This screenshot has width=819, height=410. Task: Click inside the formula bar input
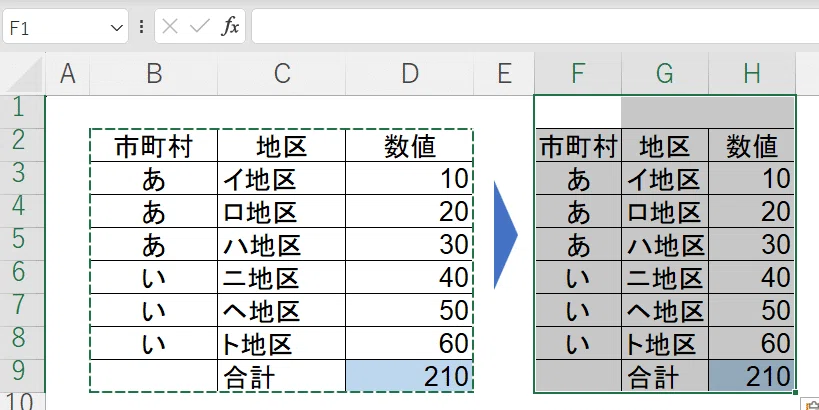pyautogui.click(x=535, y=26)
